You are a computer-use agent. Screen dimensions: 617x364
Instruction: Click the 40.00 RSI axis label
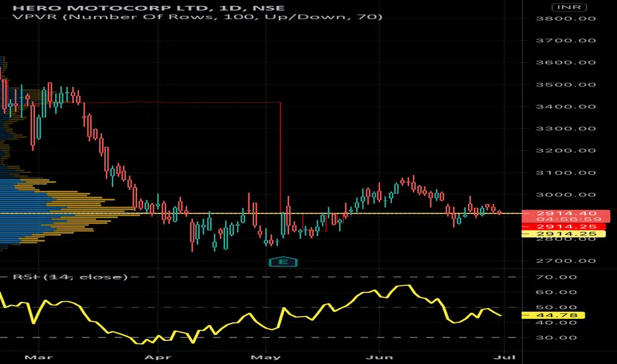(556, 323)
